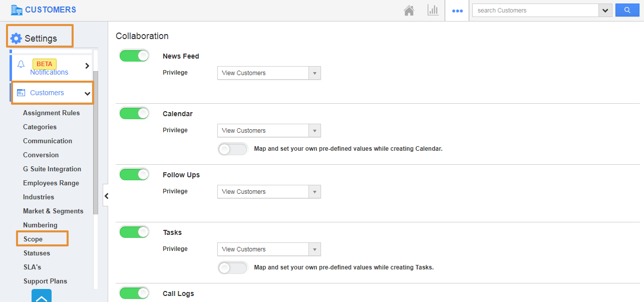Enable pre-defined values toggle for Calendar

pyautogui.click(x=232, y=149)
